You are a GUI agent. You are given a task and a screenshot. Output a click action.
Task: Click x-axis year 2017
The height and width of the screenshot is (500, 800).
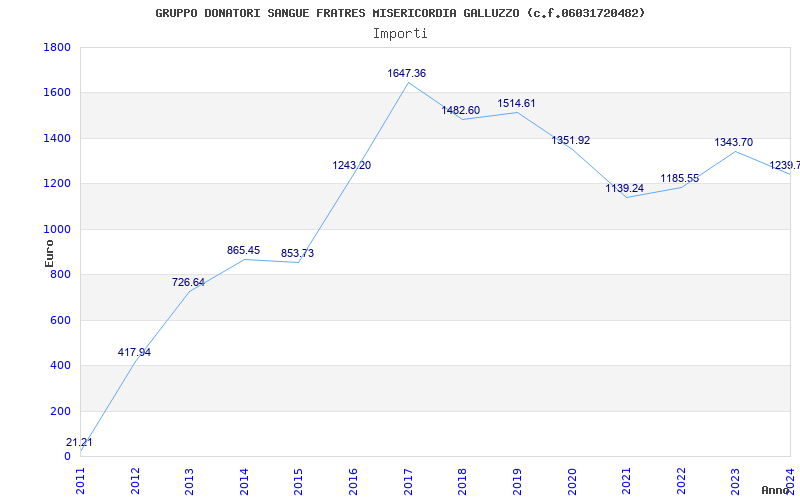tap(408, 481)
